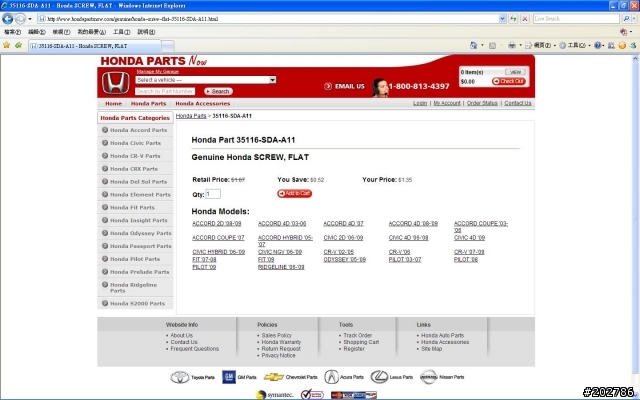Click the Login link
This screenshot has height=400, width=640.
click(420, 103)
